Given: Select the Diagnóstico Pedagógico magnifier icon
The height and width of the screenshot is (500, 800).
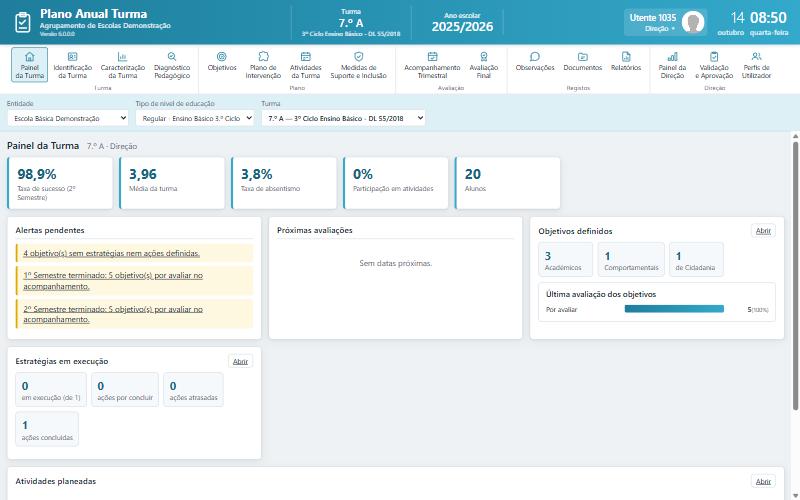Looking at the screenshot, I should [x=172, y=56].
